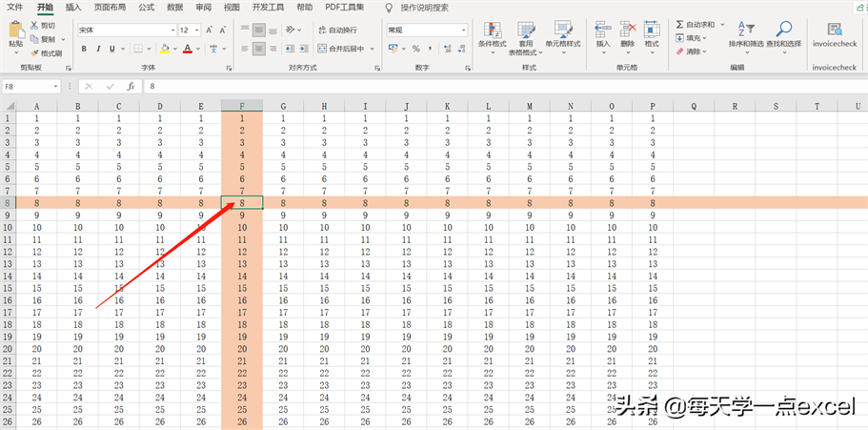Click the Name Box showing F8
The image size is (868, 430).
pos(29,86)
